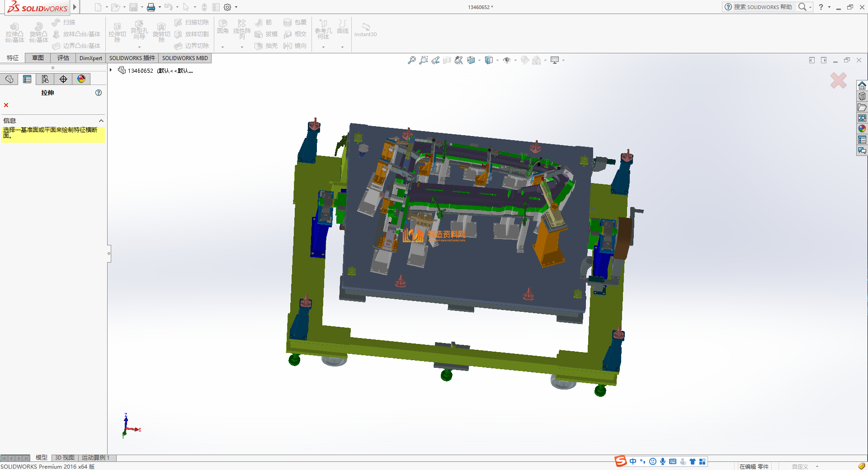Switch to the 草图 ribbon tab
Viewport: 868px width, 470px height.
click(x=38, y=58)
